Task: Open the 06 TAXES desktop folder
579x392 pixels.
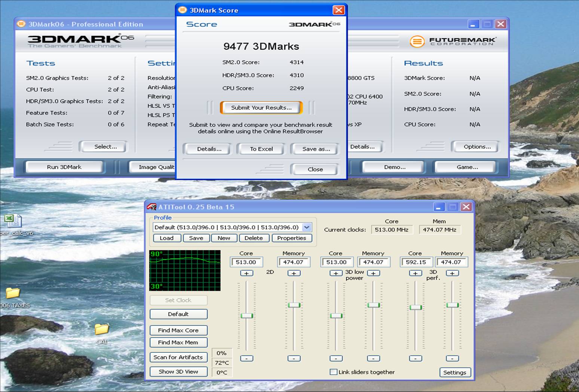Action: click(x=12, y=293)
